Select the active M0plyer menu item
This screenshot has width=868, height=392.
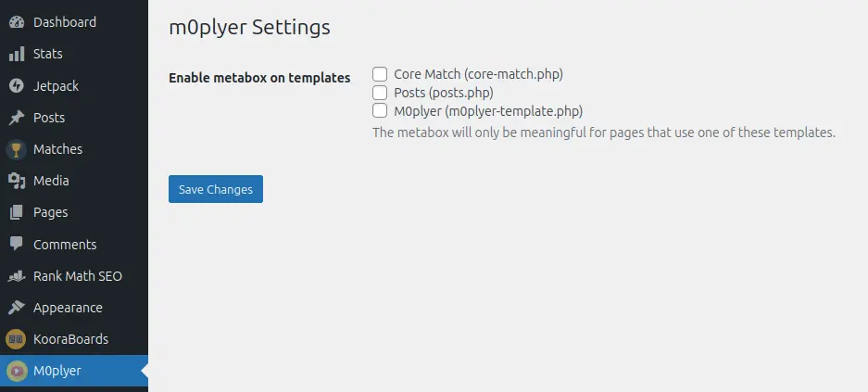point(57,371)
